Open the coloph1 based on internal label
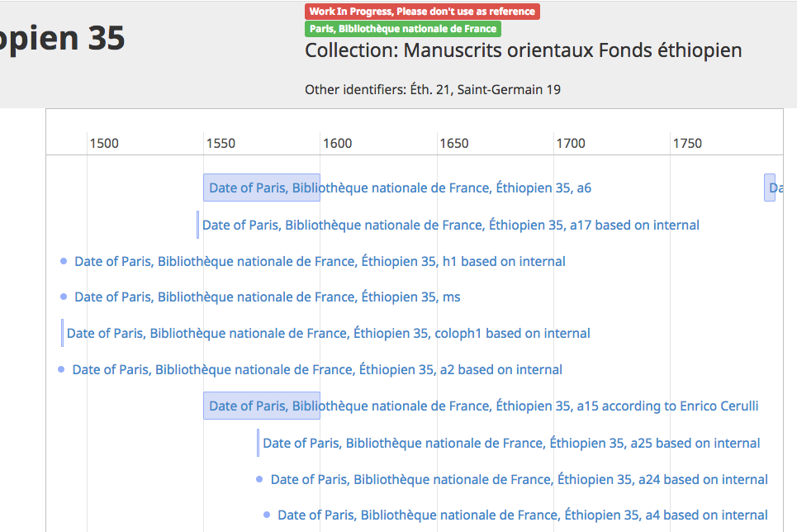 click(329, 333)
